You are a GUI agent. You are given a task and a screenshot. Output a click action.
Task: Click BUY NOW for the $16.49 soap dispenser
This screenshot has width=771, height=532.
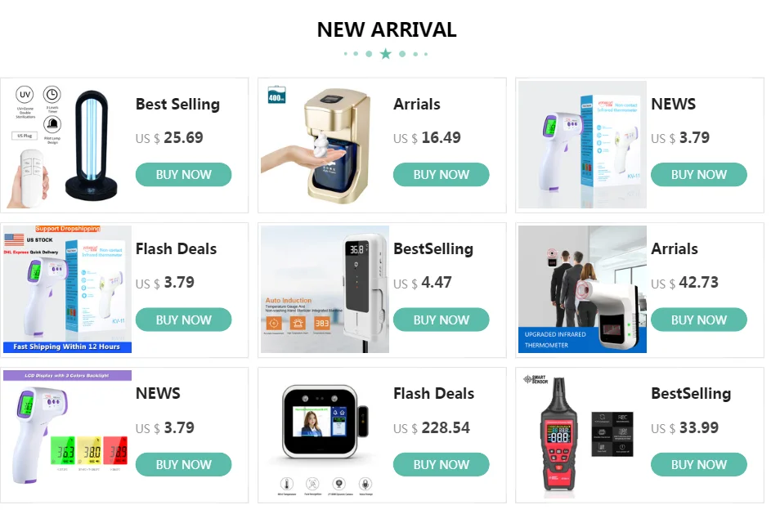tap(441, 175)
